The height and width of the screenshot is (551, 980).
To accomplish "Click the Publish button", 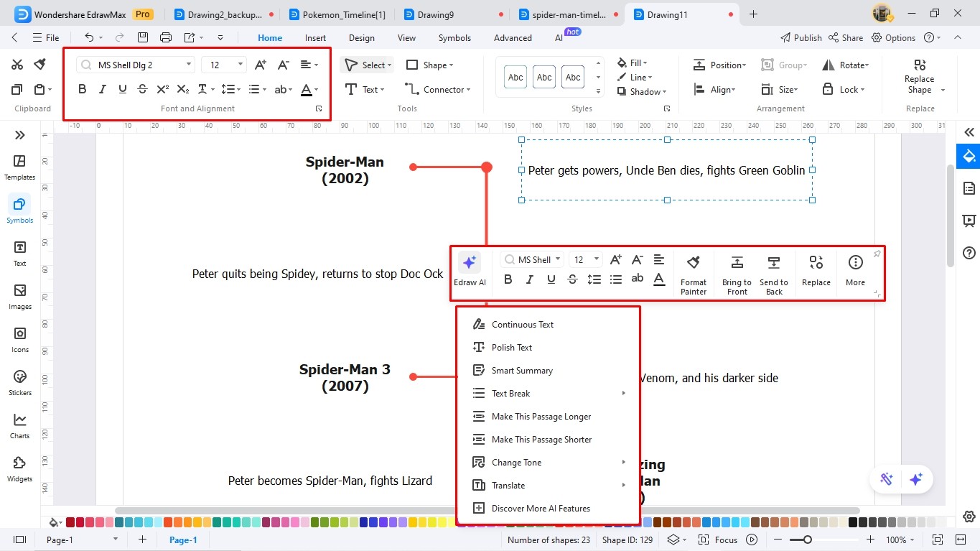I will click(801, 37).
